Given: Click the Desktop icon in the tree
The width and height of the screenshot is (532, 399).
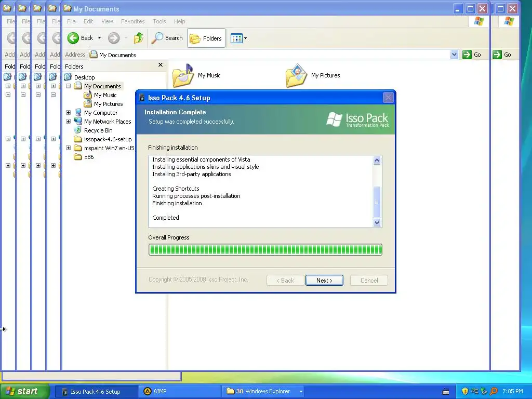Looking at the screenshot, I should [68, 77].
